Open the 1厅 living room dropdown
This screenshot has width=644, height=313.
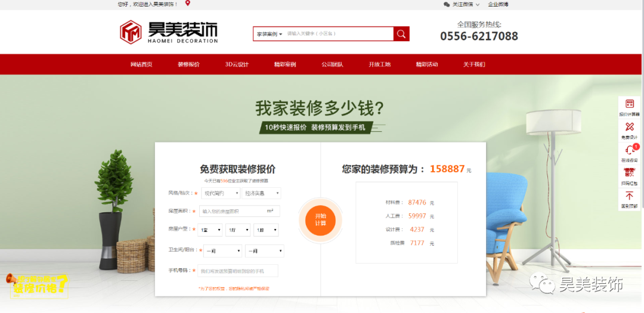point(238,230)
